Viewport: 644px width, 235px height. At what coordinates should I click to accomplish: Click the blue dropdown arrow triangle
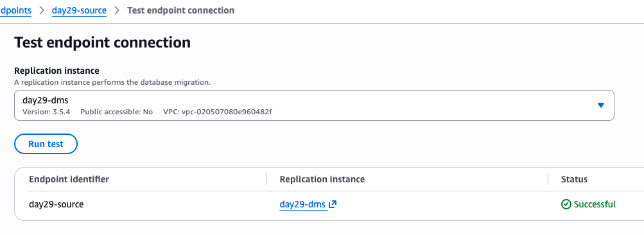click(600, 105)
